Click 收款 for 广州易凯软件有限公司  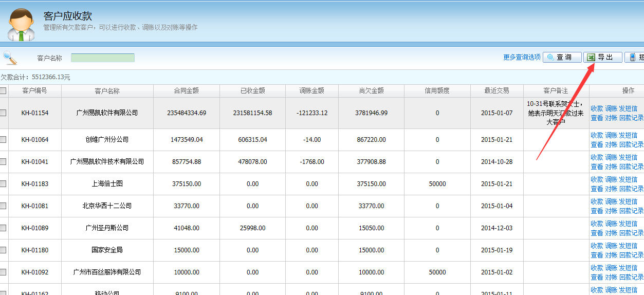click(597, 108)
